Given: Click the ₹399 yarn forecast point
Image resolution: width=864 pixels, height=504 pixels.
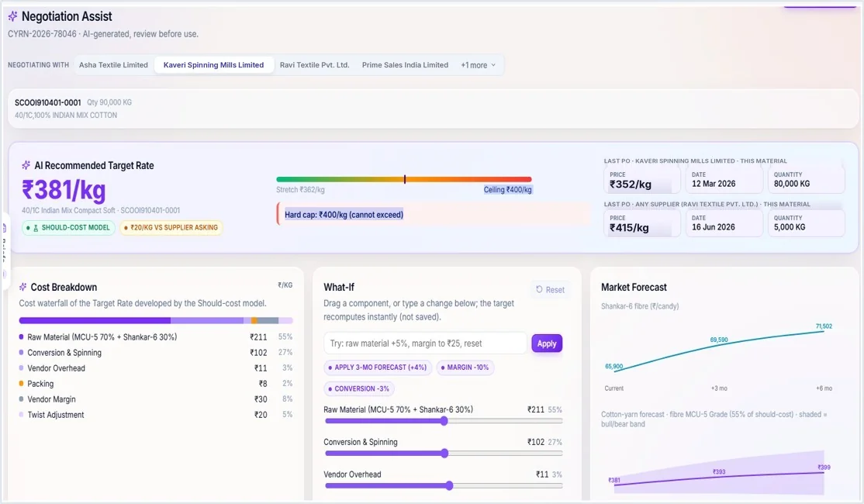Looking at the screenshot, I should pos(824,467).
